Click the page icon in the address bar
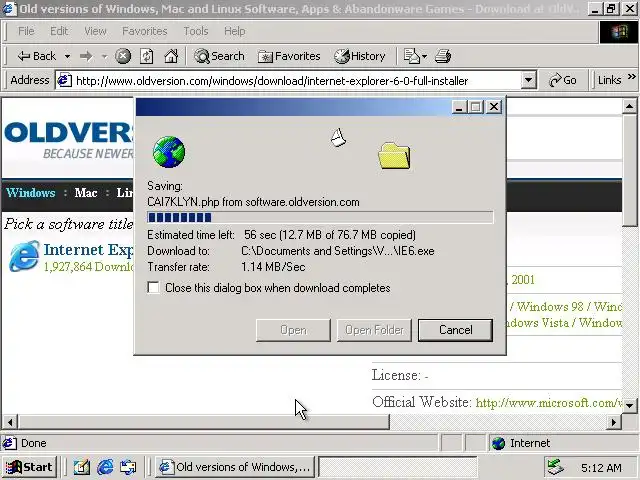 point(64,80)
